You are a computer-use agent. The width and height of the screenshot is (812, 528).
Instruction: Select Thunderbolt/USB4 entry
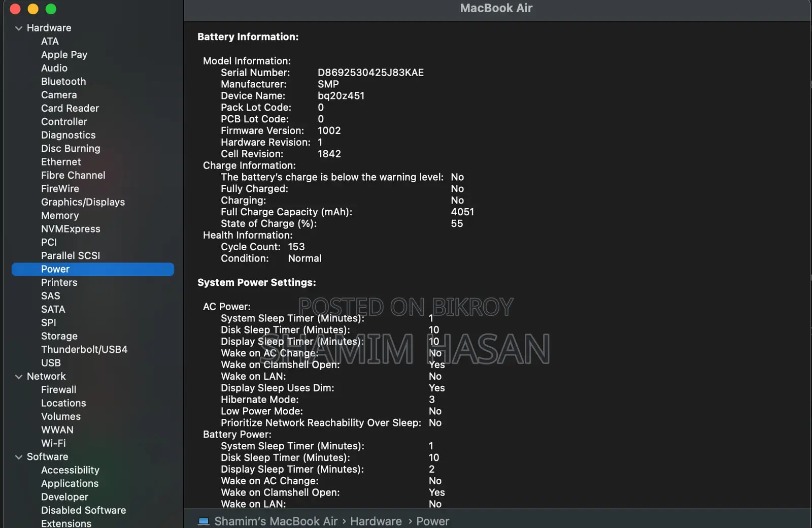click(x=84, y=350)
